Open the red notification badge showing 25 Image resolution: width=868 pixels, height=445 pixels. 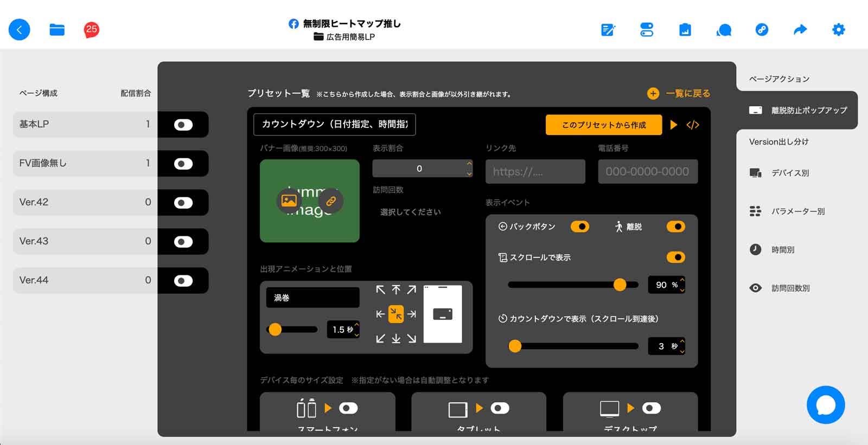tap(91, 30)
